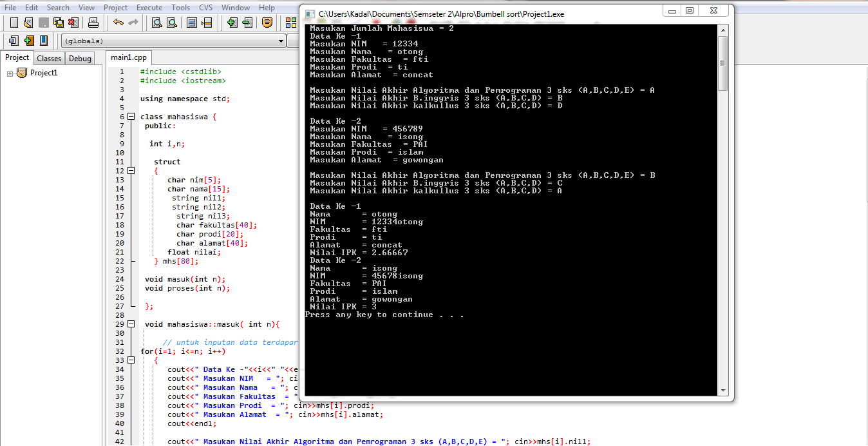Collapse the for-loop fold at line 33
The image size is (868, 446).
131,360
